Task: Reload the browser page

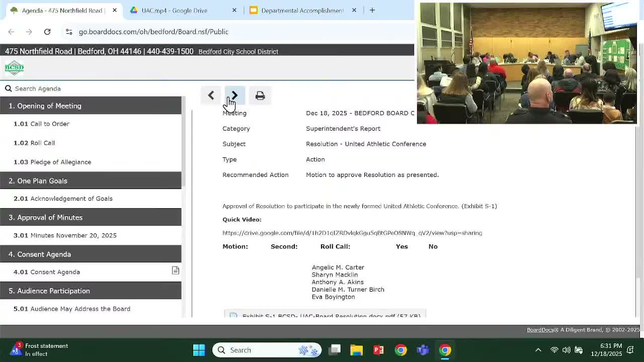Action: [x=47, y=32]
